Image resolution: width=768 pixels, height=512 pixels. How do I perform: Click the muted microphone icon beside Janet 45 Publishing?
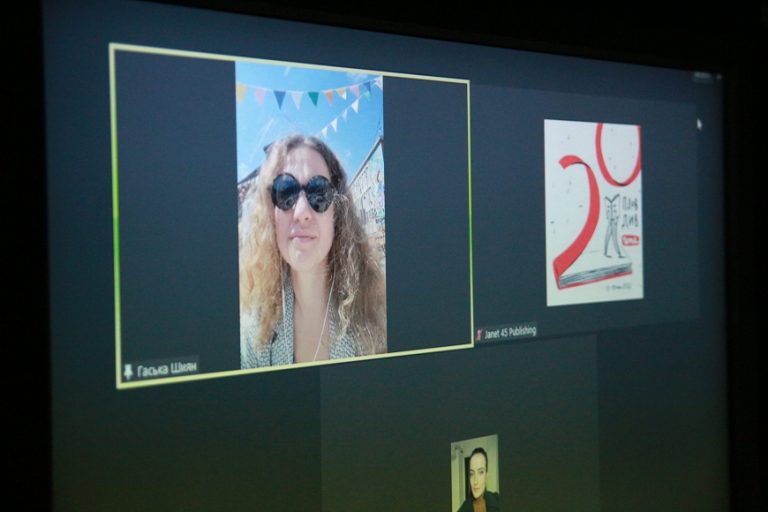point(480,335)
